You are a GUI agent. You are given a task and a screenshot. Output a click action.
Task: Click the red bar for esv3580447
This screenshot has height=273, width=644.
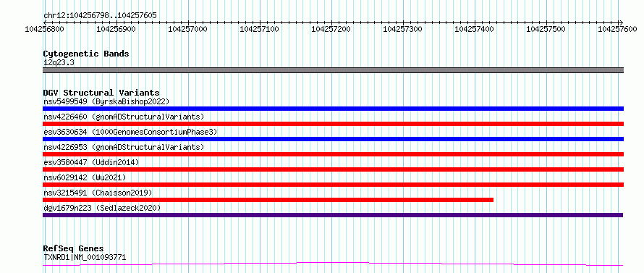(x=333, y=169)
